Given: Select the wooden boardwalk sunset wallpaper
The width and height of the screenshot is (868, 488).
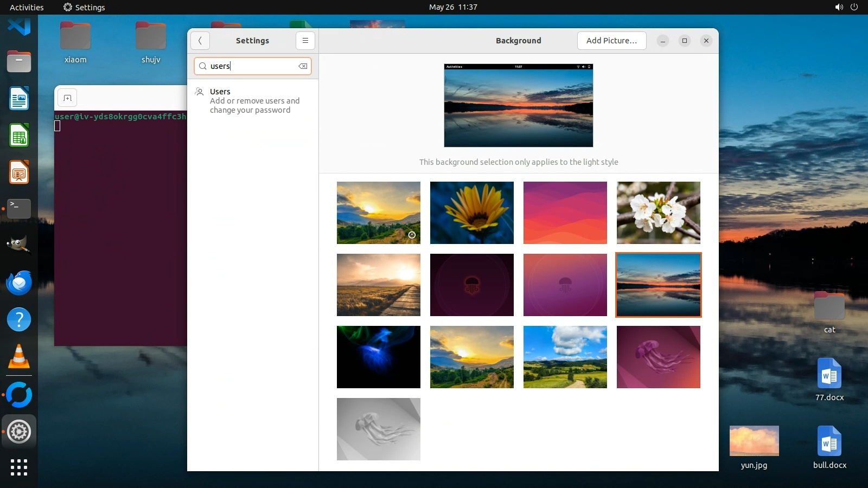Looking at the screenshot, I should (x=378, y=285).
